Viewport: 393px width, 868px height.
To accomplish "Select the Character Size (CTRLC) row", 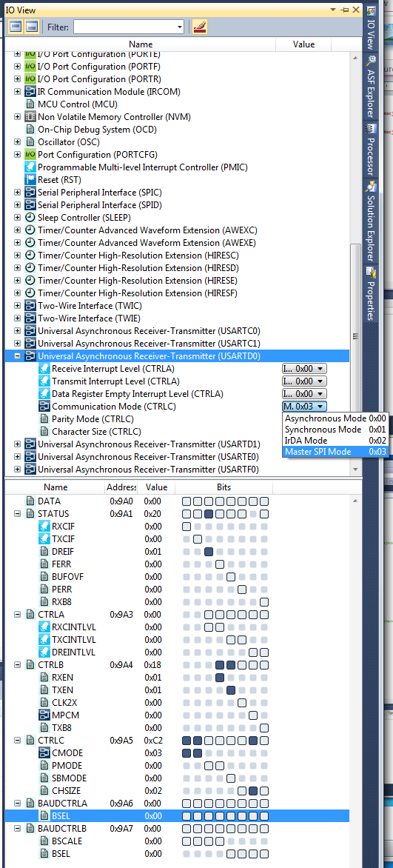I will (x=177, y=432).
